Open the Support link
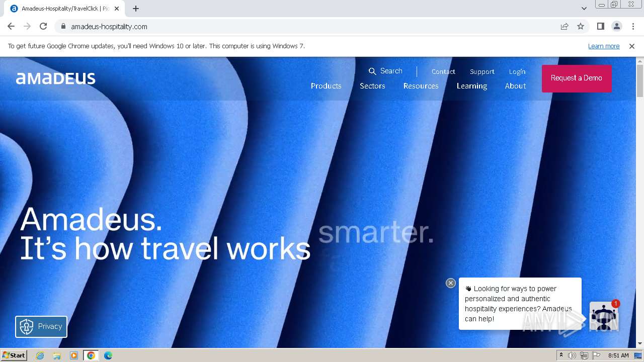 (482, 71)
